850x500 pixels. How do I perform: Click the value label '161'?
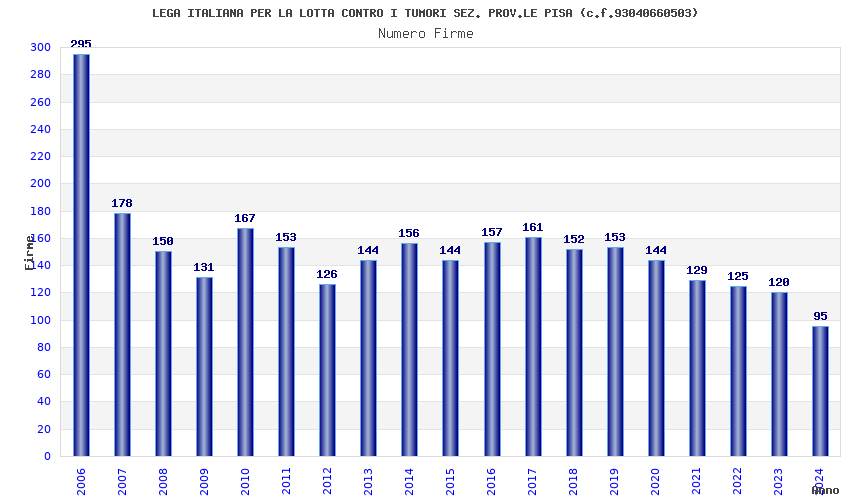tap(533, 227)
